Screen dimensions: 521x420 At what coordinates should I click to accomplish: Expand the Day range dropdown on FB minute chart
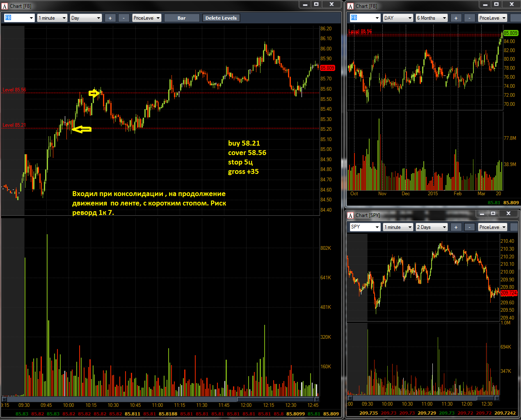pyautogui.click(x=86, y=18)
